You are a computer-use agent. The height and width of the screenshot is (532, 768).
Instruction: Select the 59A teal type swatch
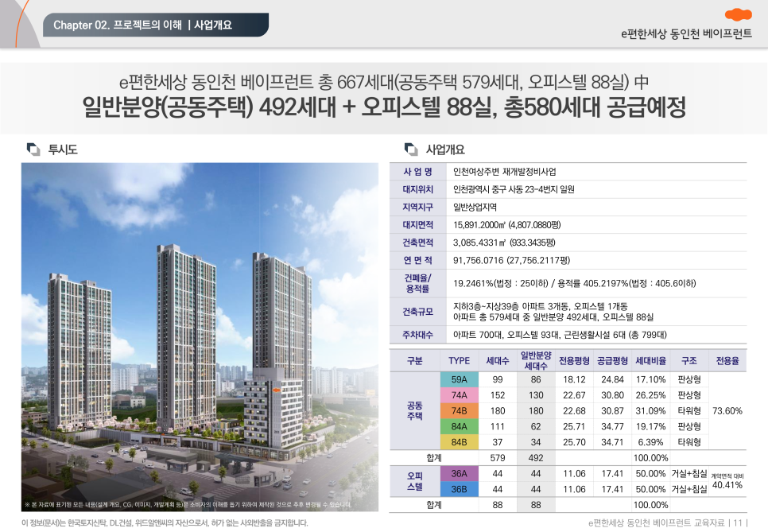459,379
